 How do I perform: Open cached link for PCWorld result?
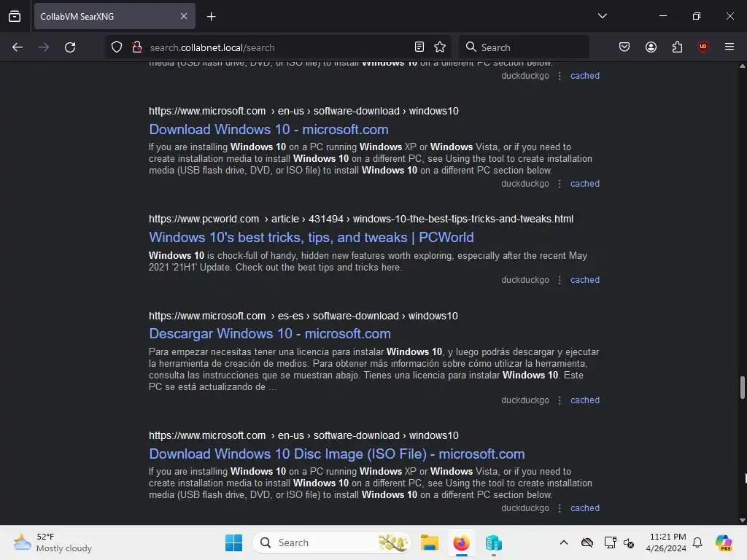(585, 280)
